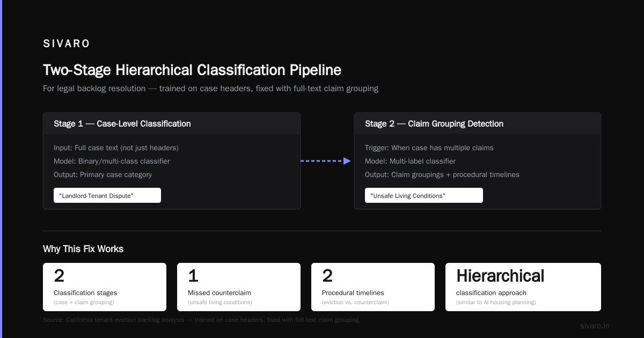Click the 'classification approach' label
644x338 pixels.
pos(491,293)
